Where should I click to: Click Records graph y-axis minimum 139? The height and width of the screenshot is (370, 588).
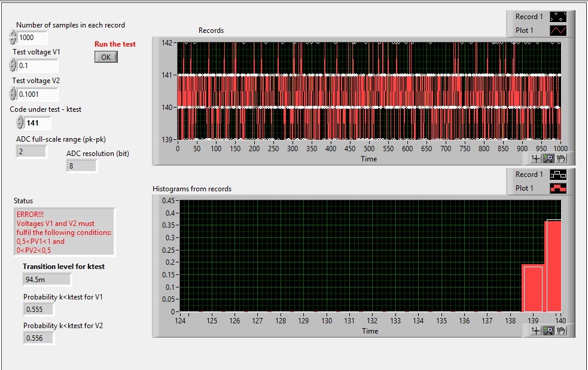click(x=167, y=139)
